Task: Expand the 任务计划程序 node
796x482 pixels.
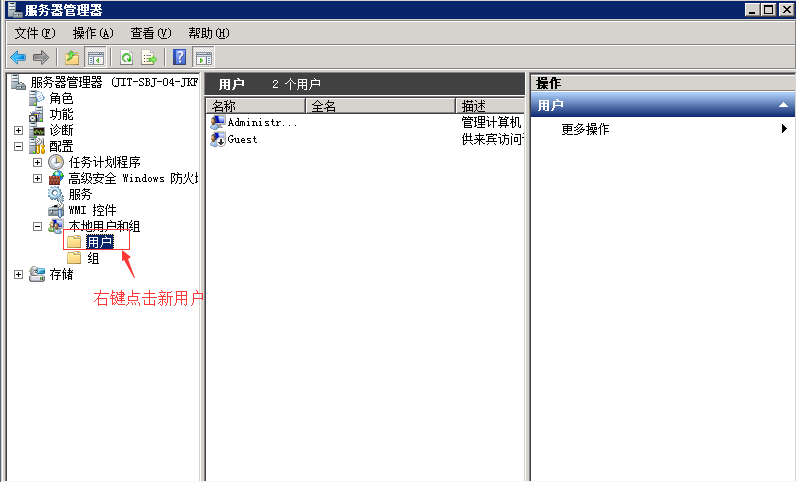Action: tap(37, 163)
